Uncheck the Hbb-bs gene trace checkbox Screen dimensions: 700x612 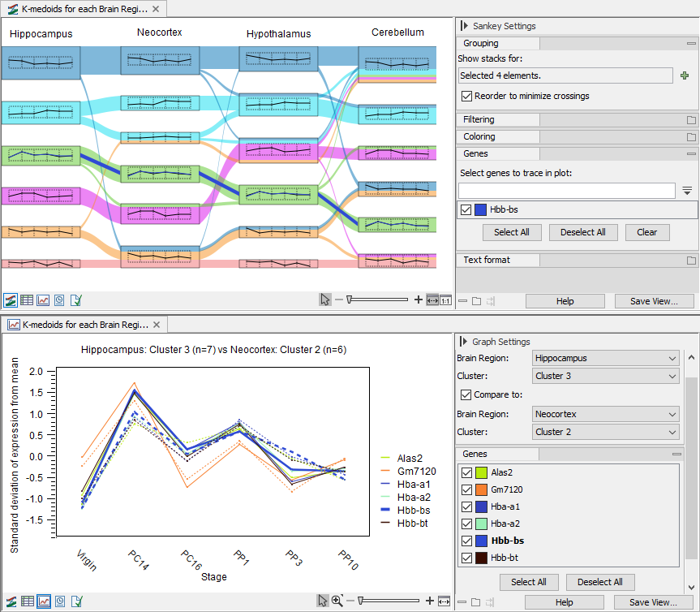pyautogui.click(x=466, y=209)
